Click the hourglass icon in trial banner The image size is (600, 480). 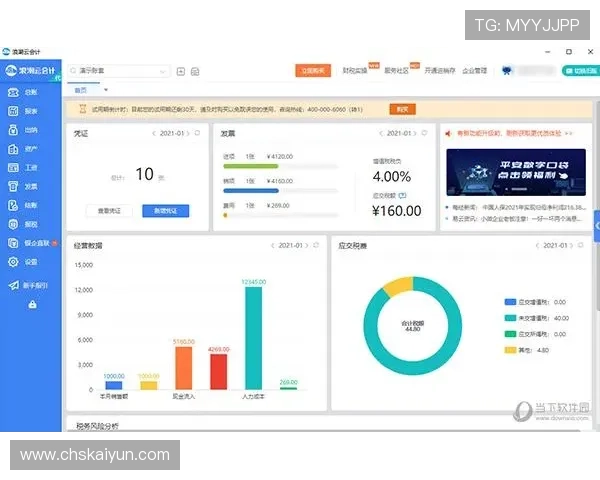[82, 109]
